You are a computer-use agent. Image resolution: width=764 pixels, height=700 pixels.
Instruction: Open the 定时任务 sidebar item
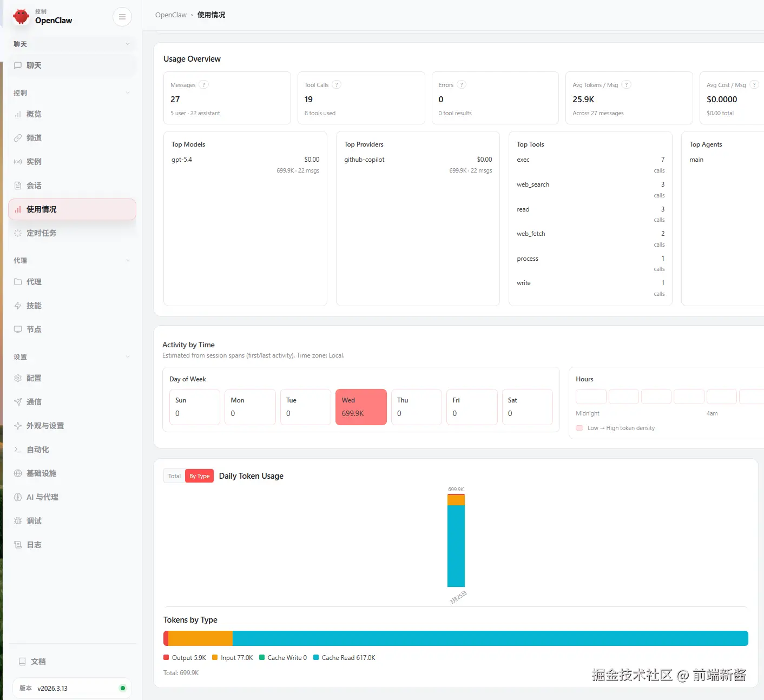(x=41, y=233)
